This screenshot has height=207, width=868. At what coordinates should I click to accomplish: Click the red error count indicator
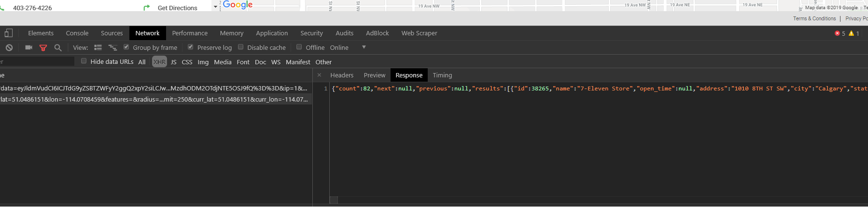[x=840, y=33]
